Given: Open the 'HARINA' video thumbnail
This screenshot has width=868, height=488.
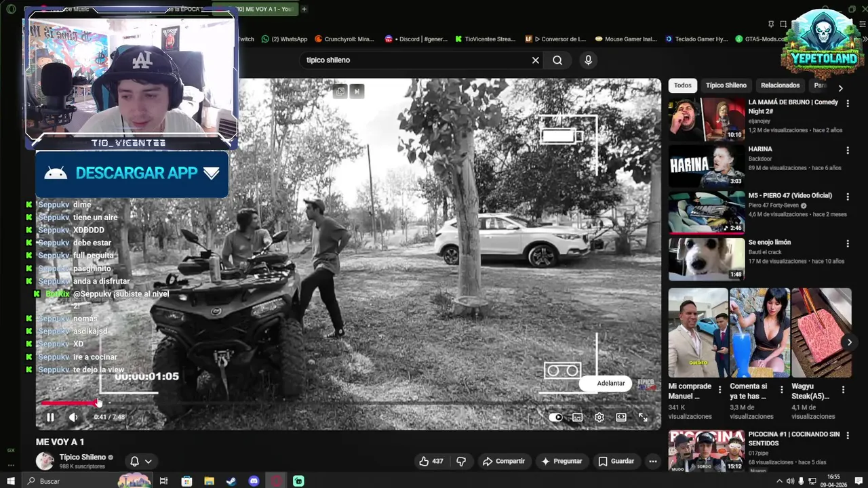Looking at the screenshot, I should coord(706,165).
